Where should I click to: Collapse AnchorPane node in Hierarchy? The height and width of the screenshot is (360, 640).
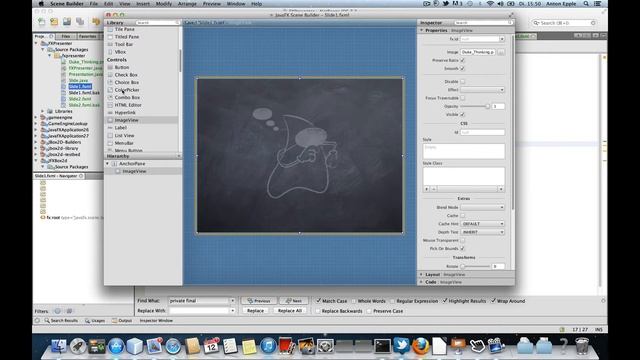point(108,164)
